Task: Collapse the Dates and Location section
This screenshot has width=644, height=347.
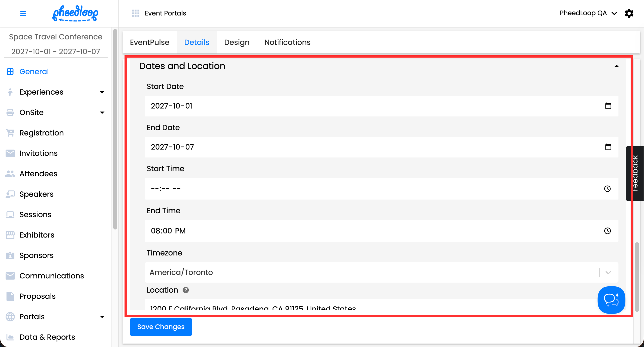Action: [616, 66]
